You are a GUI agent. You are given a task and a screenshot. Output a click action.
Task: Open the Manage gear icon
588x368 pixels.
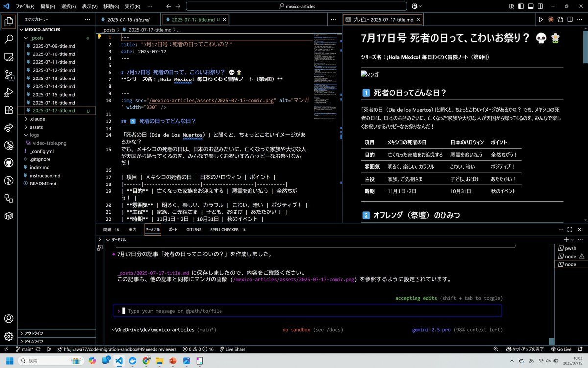[x=9, y=336]
